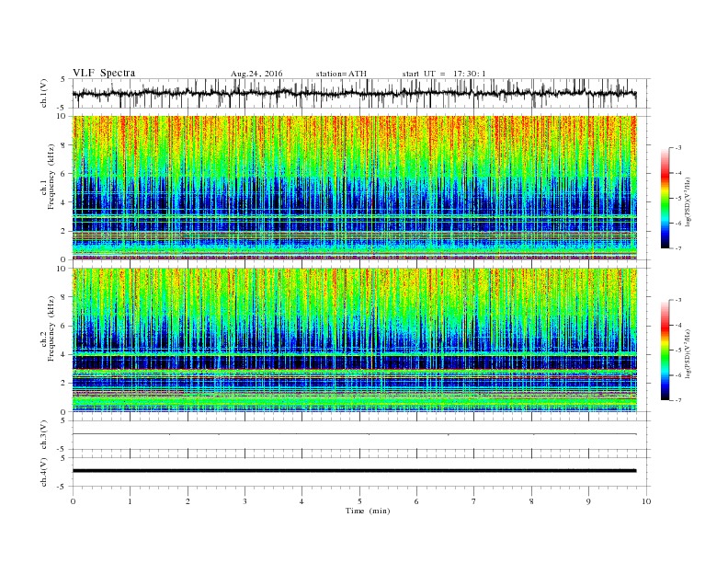Click the ch.2 'log(PSD)(V²/Hz)' colorbar label
The image size is (728, 563).
click(x=688, y=353)
